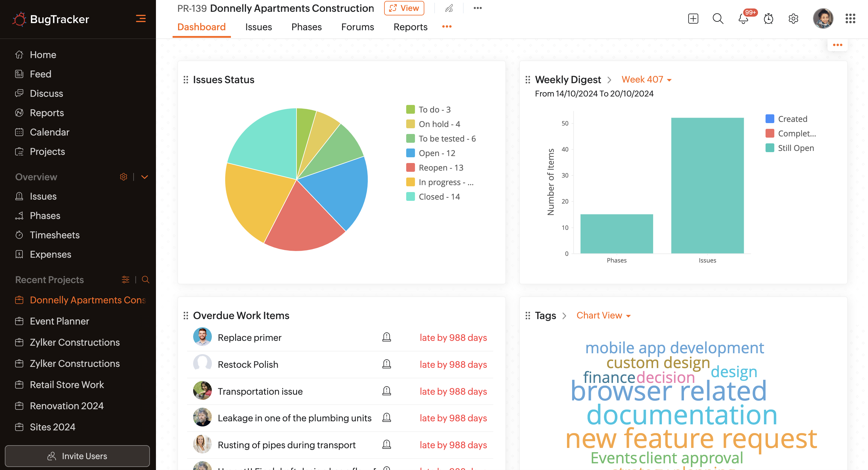Click the Overview settings gear icon

[x=123, y=177]
